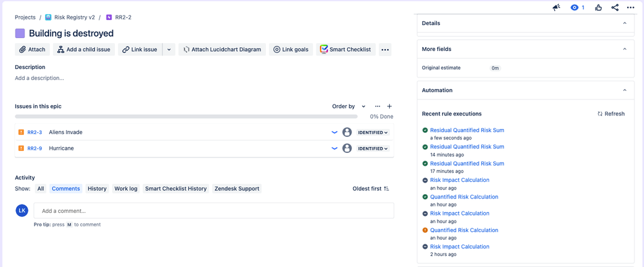Click the epic progress bar
The width and height of the screenshot is (644, 267).
click(x=186, y=117)
